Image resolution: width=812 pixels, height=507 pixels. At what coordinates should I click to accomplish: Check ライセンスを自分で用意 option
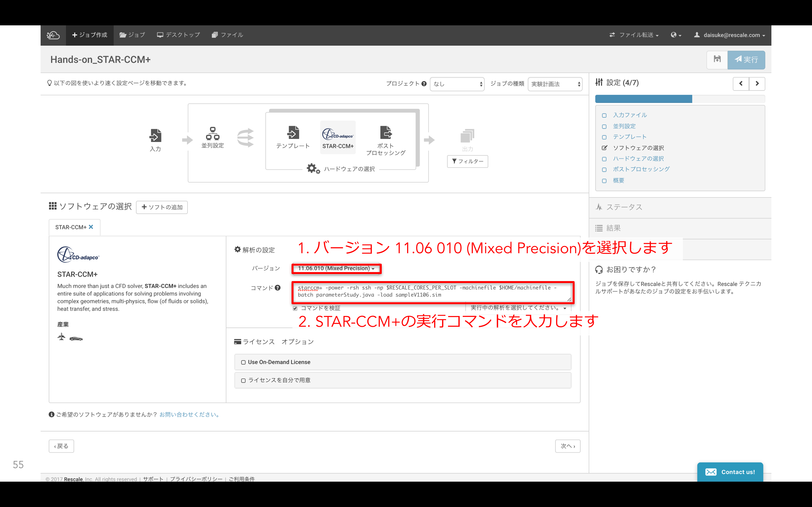(243, 380)
